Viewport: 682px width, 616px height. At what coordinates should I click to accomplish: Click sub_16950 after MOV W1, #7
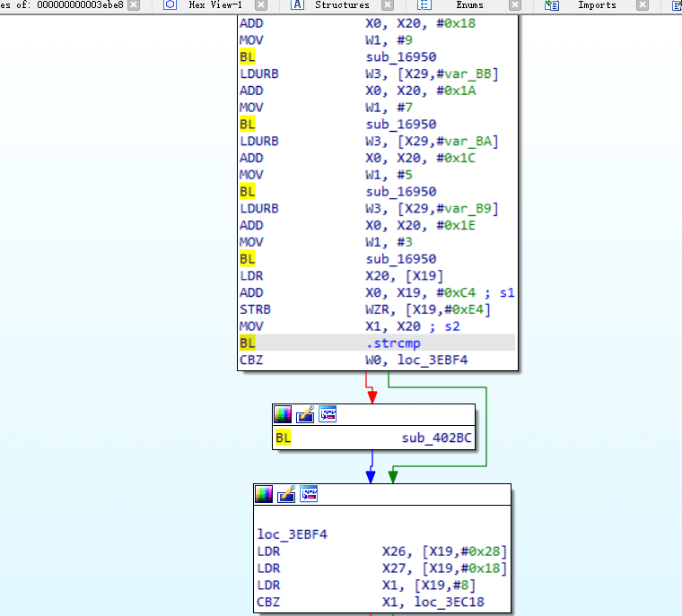point(401,125)
